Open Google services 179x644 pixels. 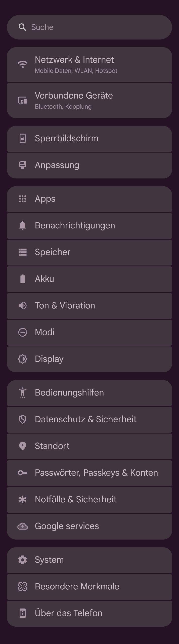click(x=89, y=526)
